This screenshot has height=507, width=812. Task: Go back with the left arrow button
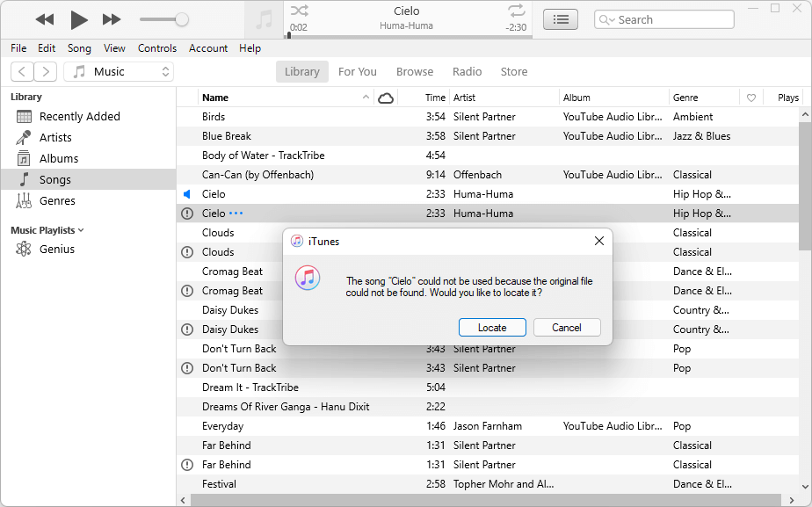click(x=22, y=71)
